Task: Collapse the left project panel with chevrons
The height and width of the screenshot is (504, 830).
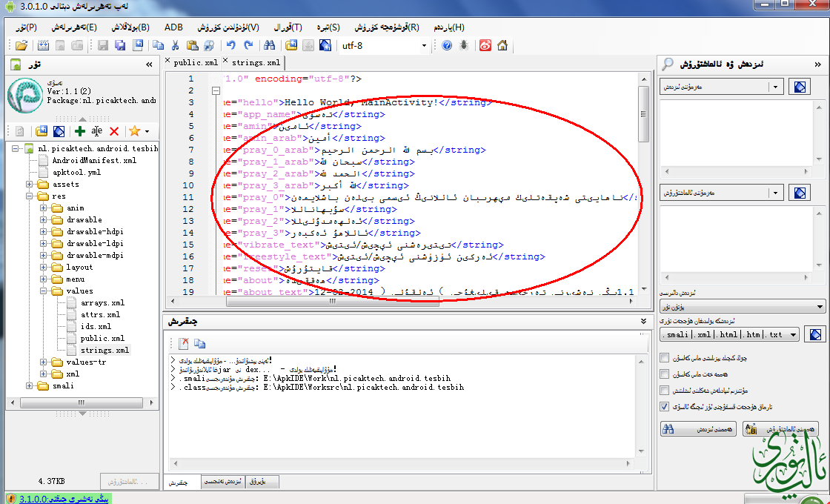Action: (149, 64)
